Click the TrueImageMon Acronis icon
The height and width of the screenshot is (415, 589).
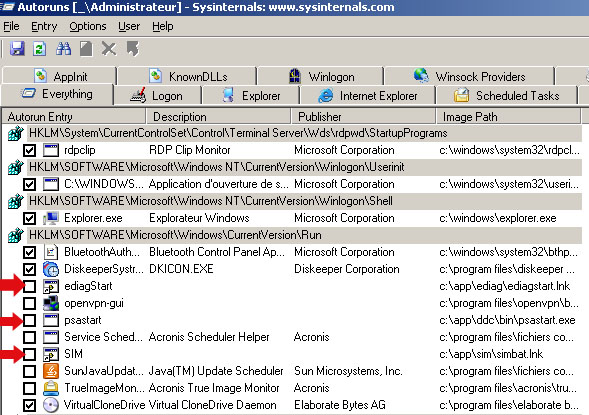[x=51, y=388]
